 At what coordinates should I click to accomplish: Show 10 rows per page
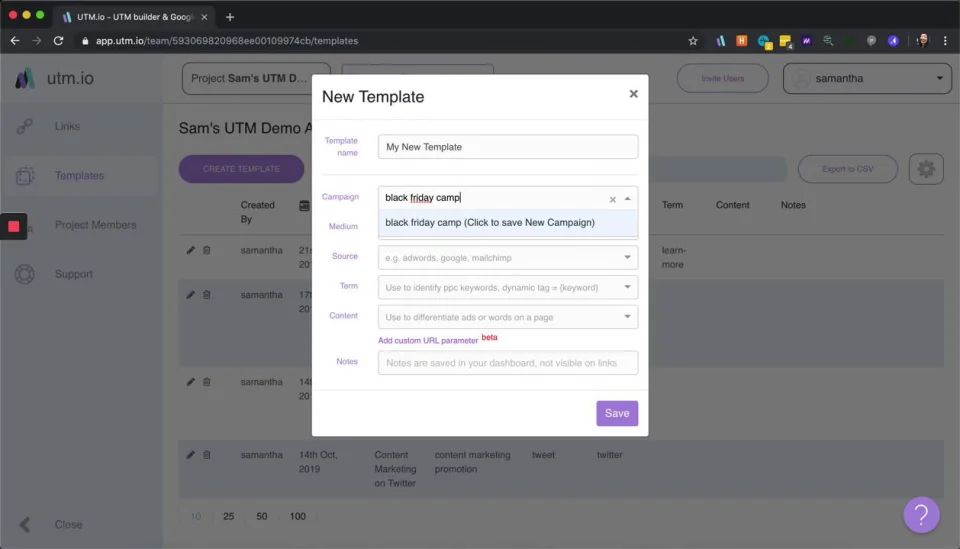pyautogui.click(x=195, y=517)
